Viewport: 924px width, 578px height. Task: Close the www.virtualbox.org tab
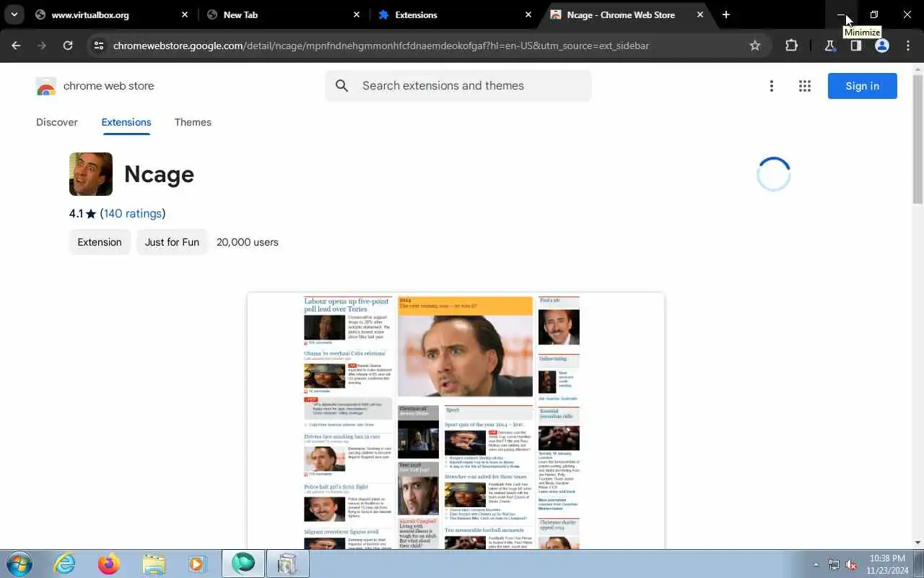[185, 14]
